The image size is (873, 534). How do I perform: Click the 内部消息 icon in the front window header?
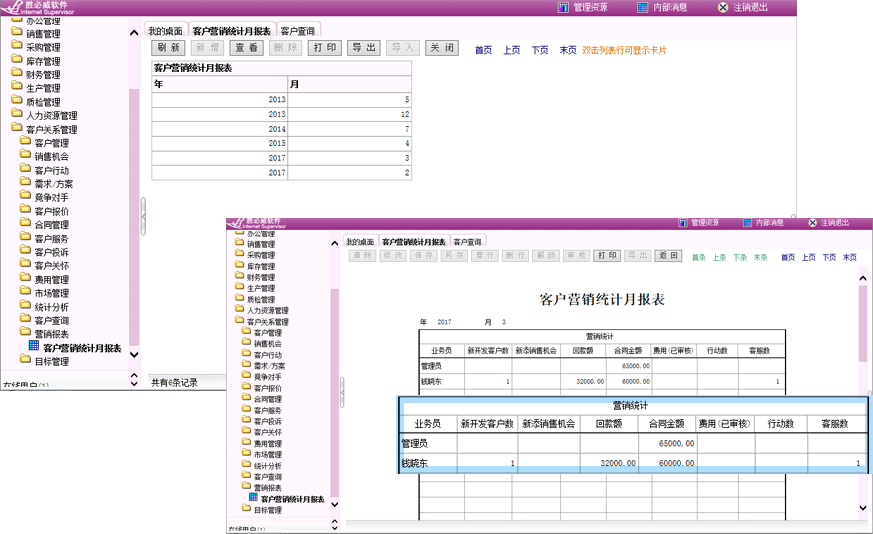tap(748, 223)
